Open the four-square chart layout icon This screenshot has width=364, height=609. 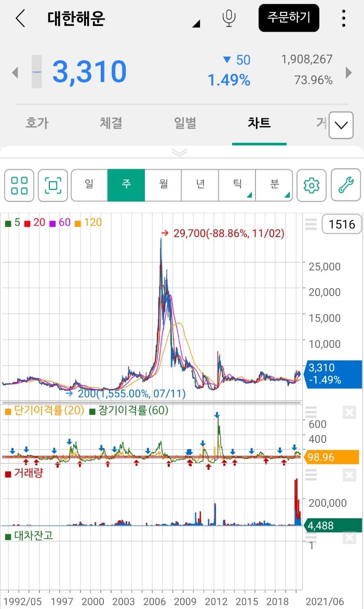coord(19,185)
